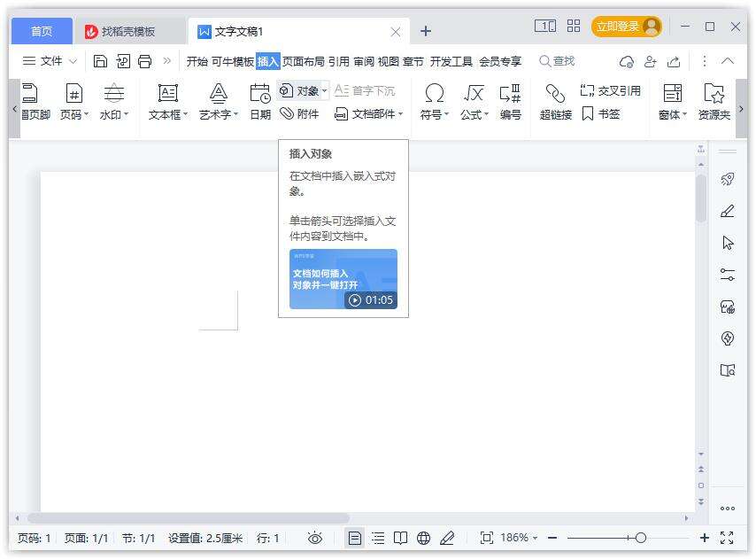Image resolution: width=756 pixels, height=559 pixels.
Task: Open the 找稻壳模板 tab
Action: pyautogui.click(x=127, y=31)
